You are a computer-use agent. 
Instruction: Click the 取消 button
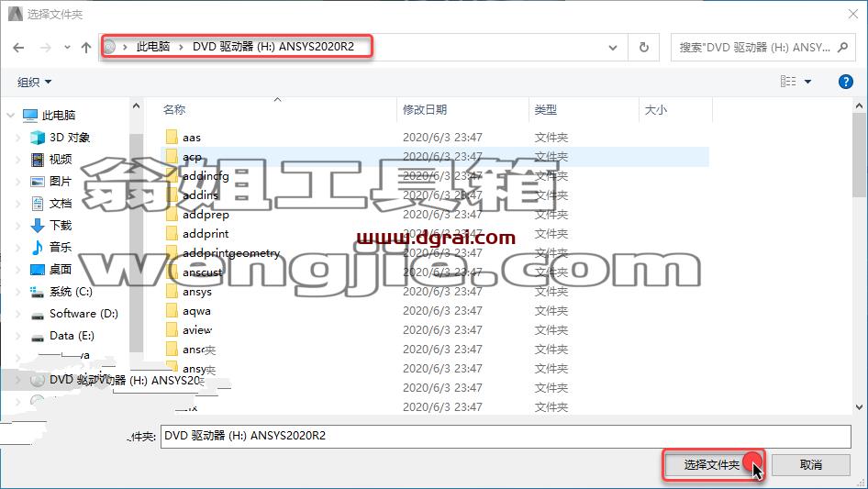pos(811,464)
